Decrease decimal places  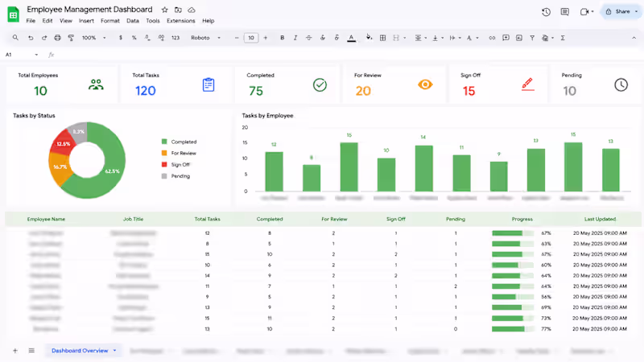coord(147,38)
